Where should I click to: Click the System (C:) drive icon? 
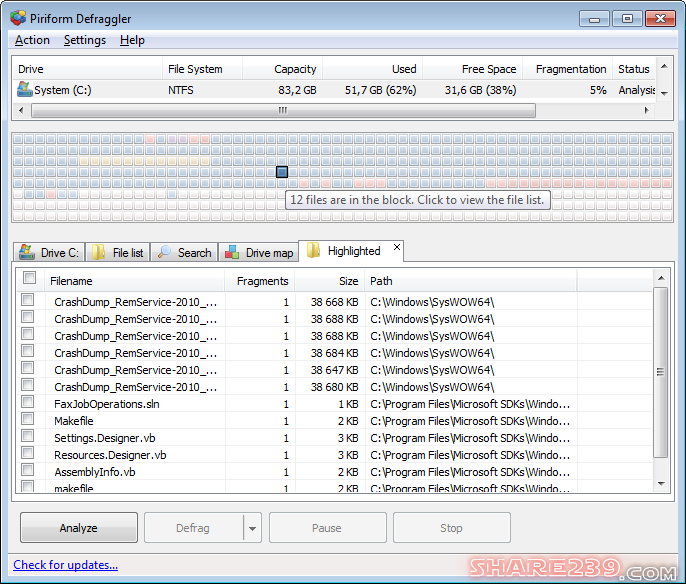click(x=24, y=89)
